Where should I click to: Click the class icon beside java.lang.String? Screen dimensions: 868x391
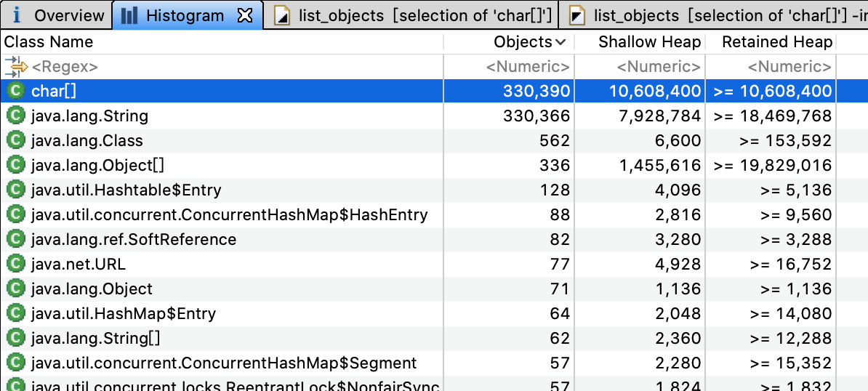tap(15, 116)
